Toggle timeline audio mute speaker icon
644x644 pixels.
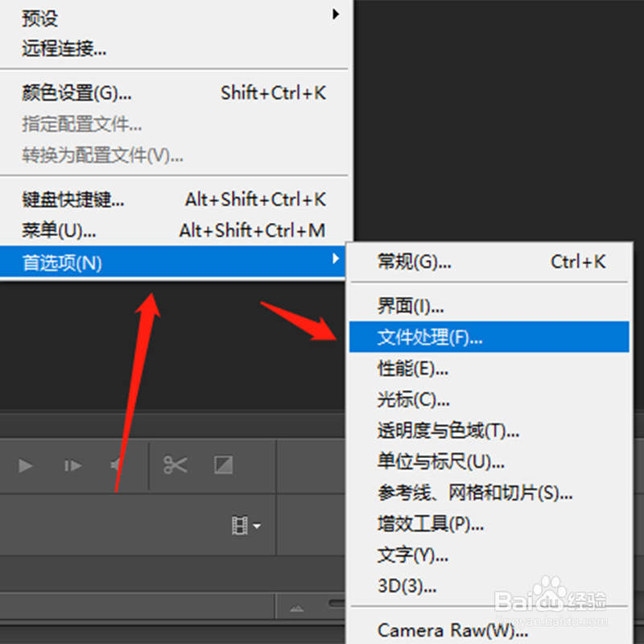(x=116, y=465)
